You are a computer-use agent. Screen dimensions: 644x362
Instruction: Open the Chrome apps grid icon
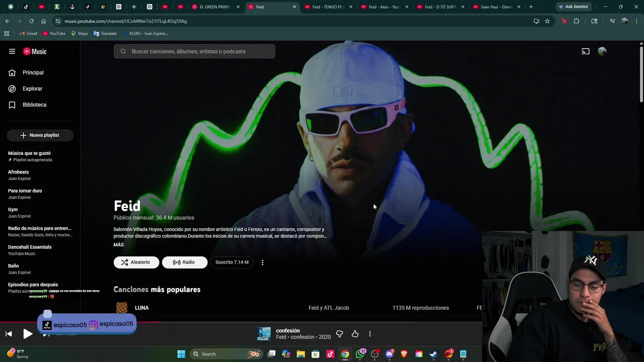pyautogui.click(x=7, y=33)
